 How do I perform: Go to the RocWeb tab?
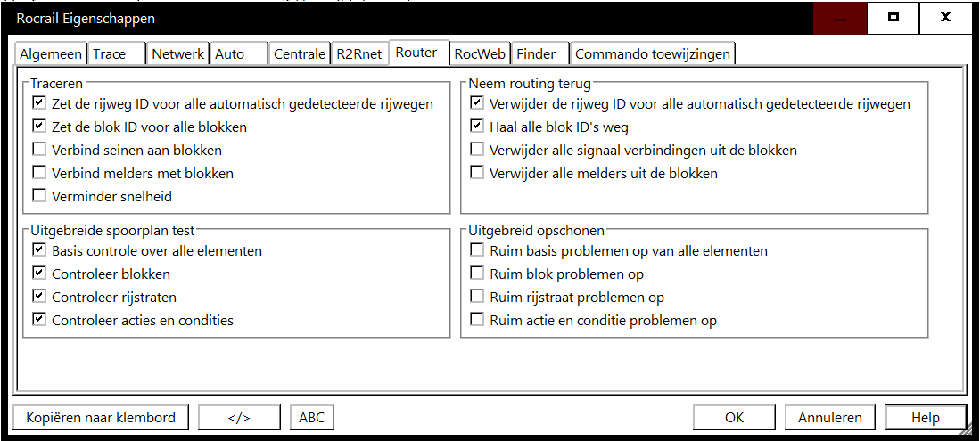(480, 54)
